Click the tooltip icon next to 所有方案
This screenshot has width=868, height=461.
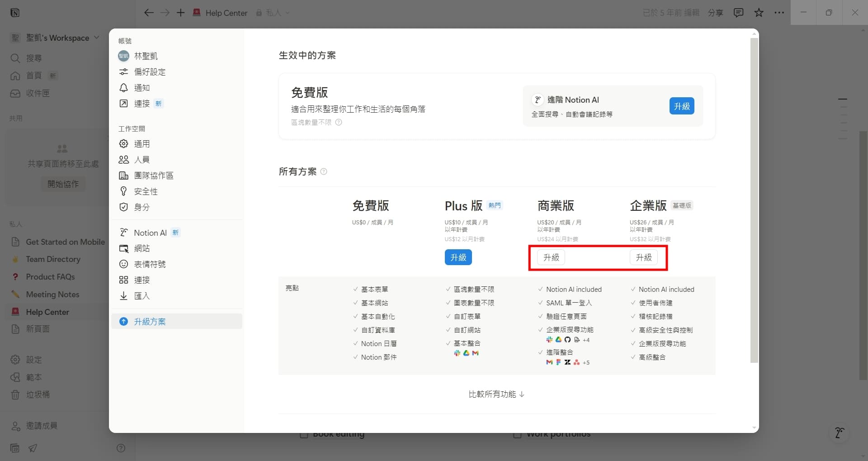coord(324,171)
